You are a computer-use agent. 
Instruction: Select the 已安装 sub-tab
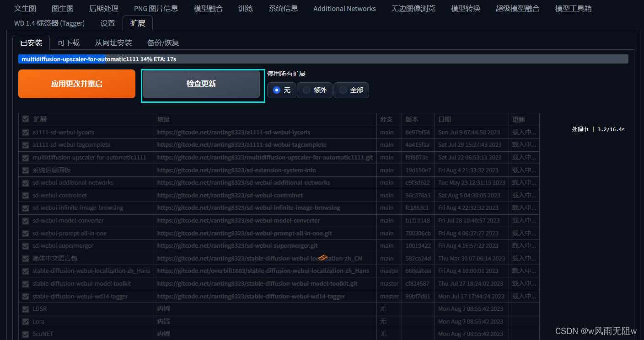click(x=31, y=42)
